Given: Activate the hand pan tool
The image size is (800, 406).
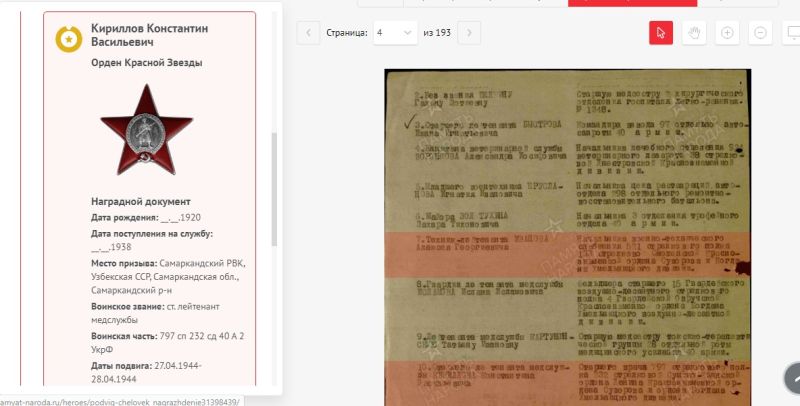Looking at the screenshot, I should [694, 33].
